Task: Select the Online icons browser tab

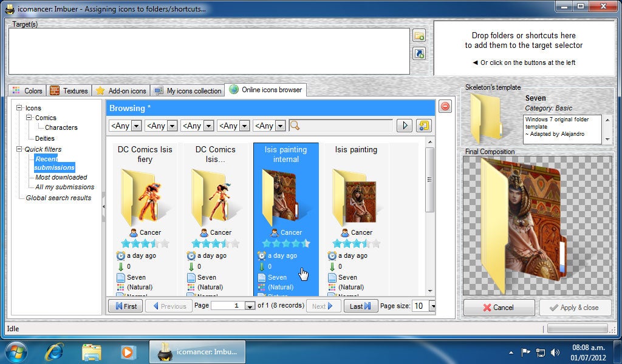Action: tap(265, 90)
